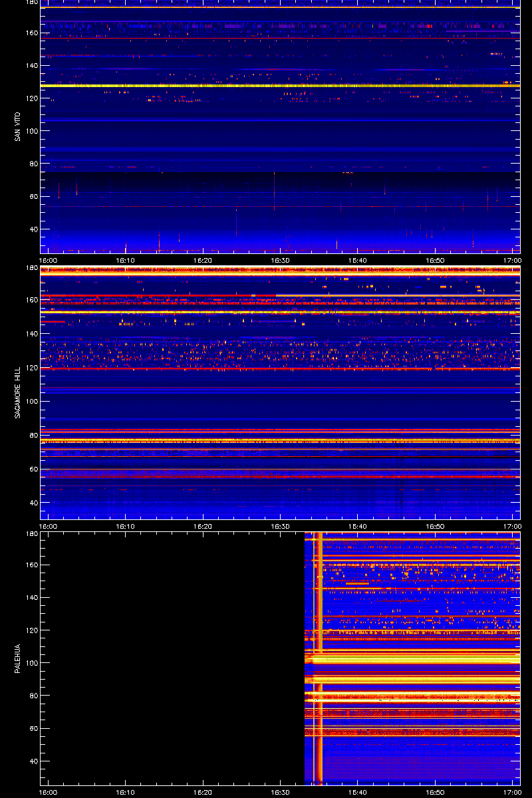Click 16:40 tick under Palehua panel
Screen dimensions: 532x798
[x=357, y=793]
